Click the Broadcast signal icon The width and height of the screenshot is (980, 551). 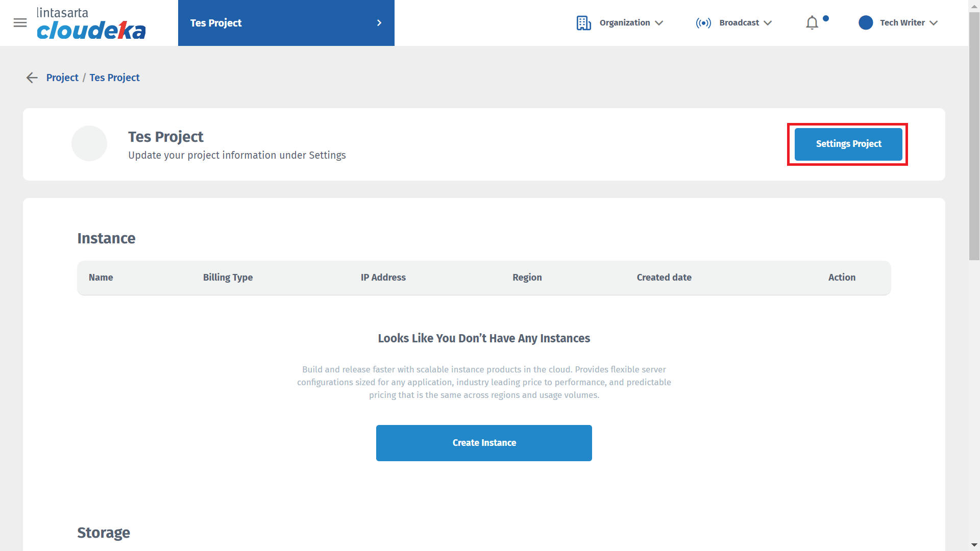703,23
